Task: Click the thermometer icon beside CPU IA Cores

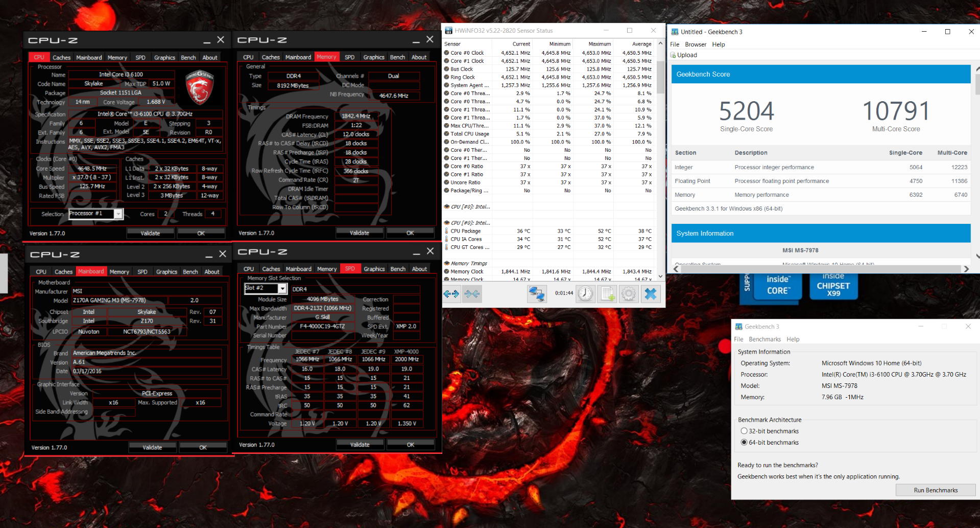Action: (x=446, y=239)
